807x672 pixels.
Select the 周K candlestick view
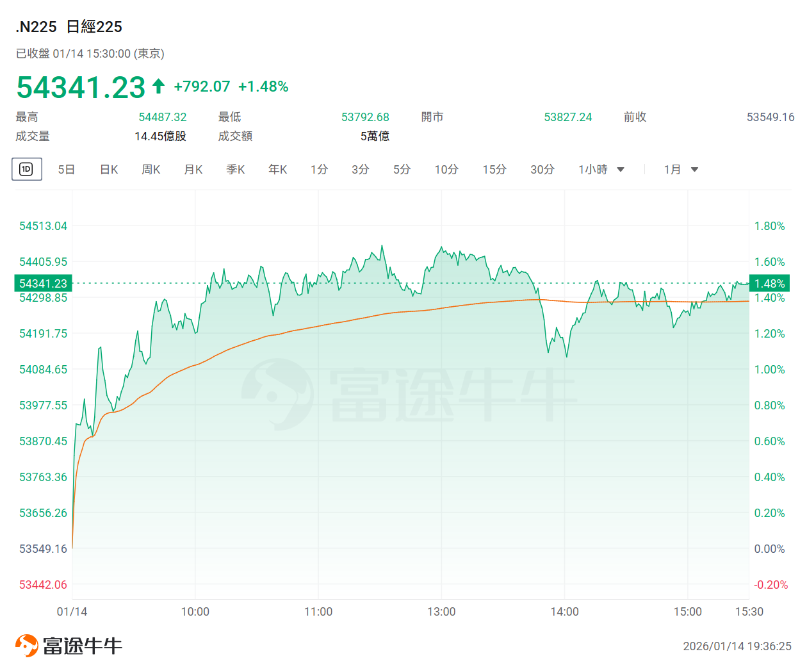coord(151,170)
